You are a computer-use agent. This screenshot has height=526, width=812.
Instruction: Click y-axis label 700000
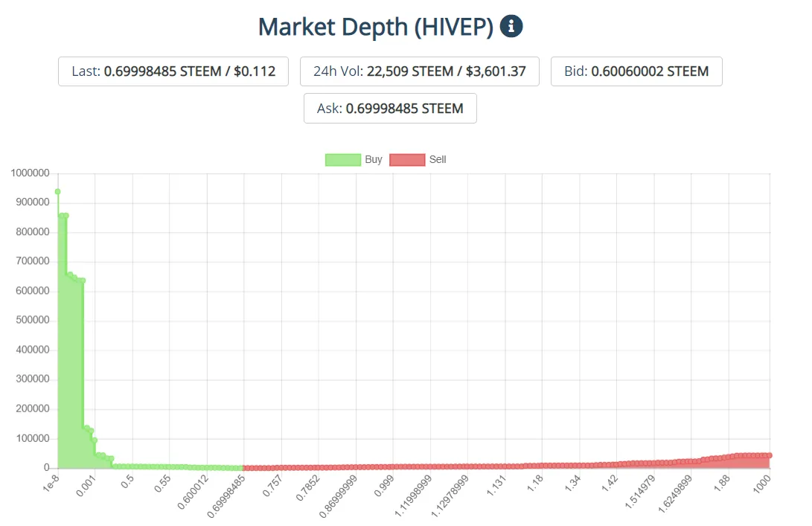click(x=33, y=261)
